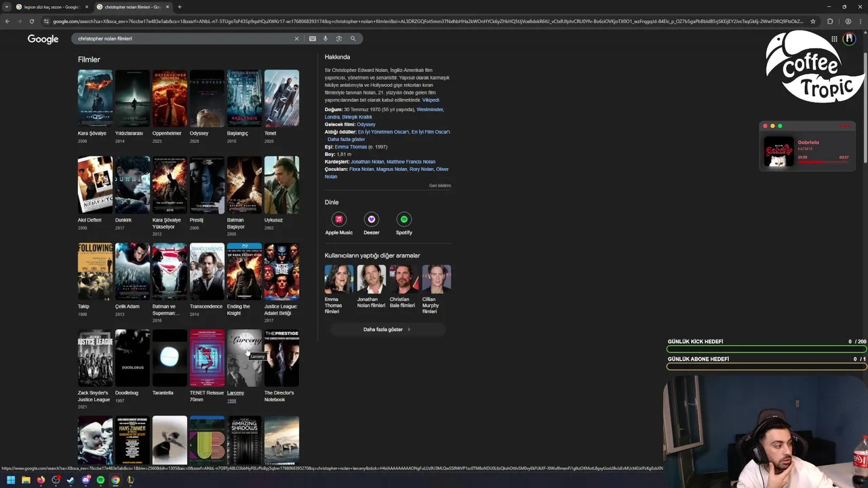Expand awards with 'Daha fazla göster' link
The width and height of the screenshot is (868, 488).
tap(346, 139)
